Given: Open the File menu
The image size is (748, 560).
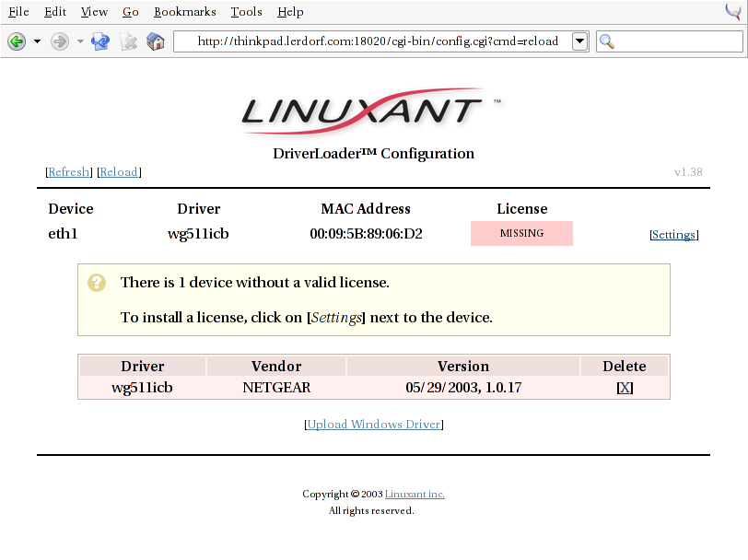Looking at the screenshot, I should (18, 12).
